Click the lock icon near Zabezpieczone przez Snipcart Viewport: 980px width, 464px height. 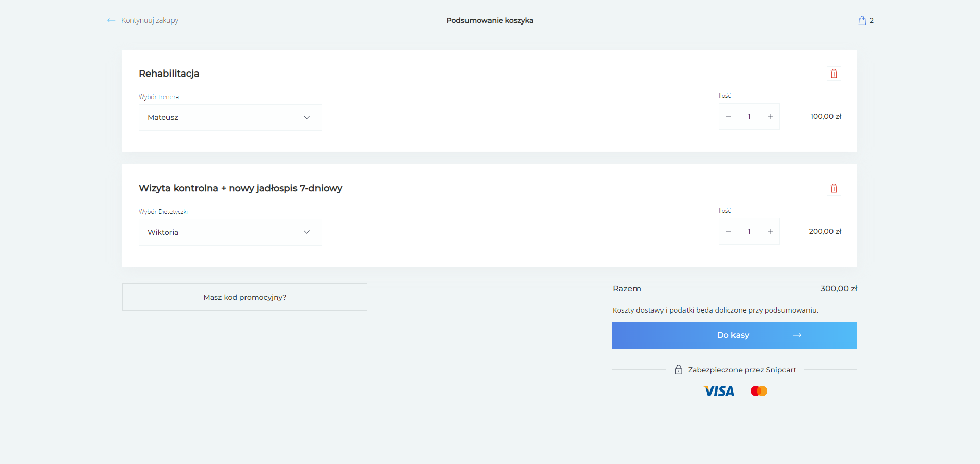click(679, 369)
